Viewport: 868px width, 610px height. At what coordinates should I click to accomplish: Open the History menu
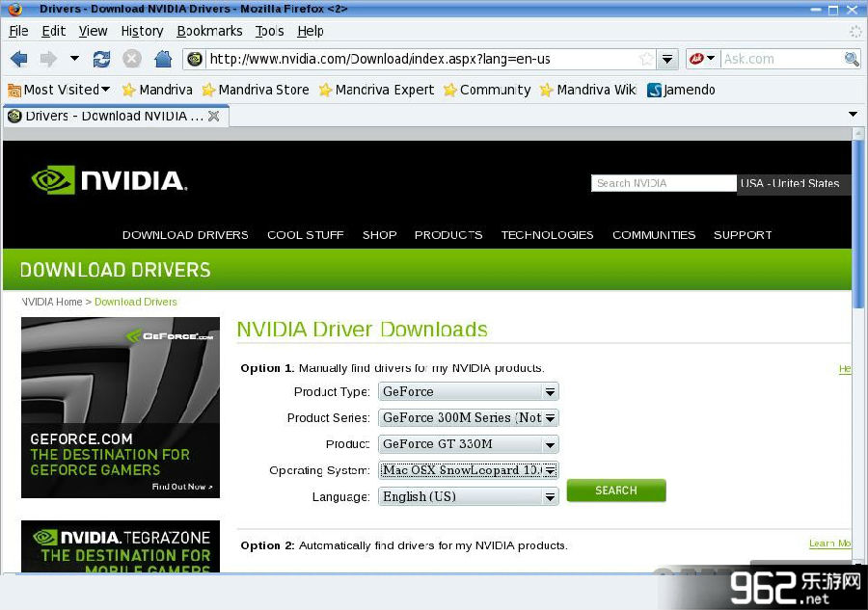point(143,31)
